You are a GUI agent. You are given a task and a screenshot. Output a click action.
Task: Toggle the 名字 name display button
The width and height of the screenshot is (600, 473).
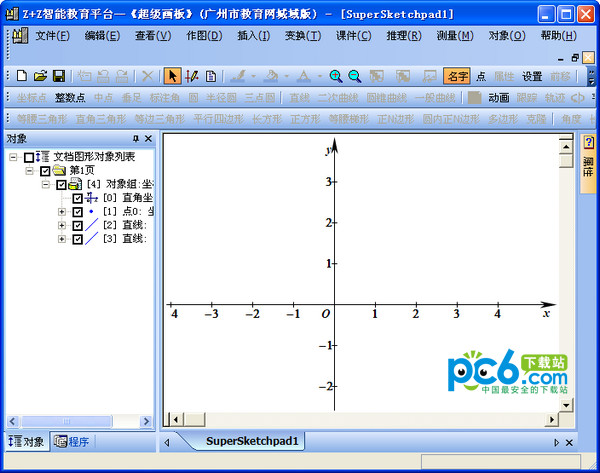457,76
